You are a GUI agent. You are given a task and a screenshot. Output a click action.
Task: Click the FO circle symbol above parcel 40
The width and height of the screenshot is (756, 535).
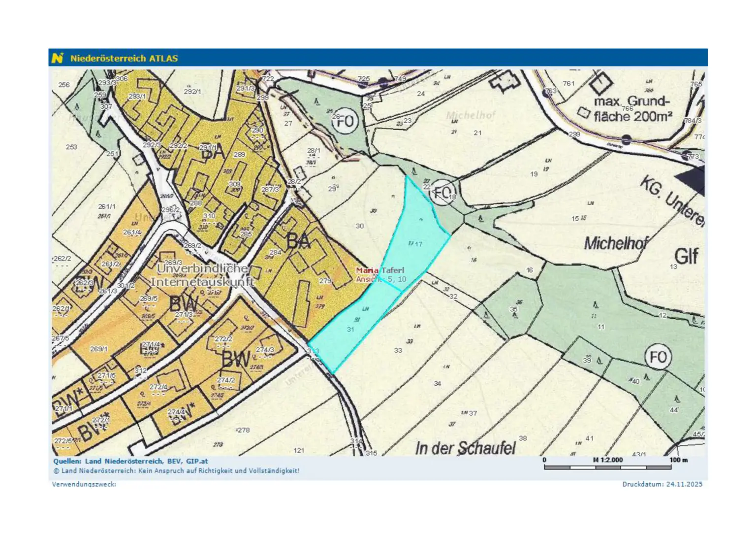pyautogui.click(x=658, y=357)
